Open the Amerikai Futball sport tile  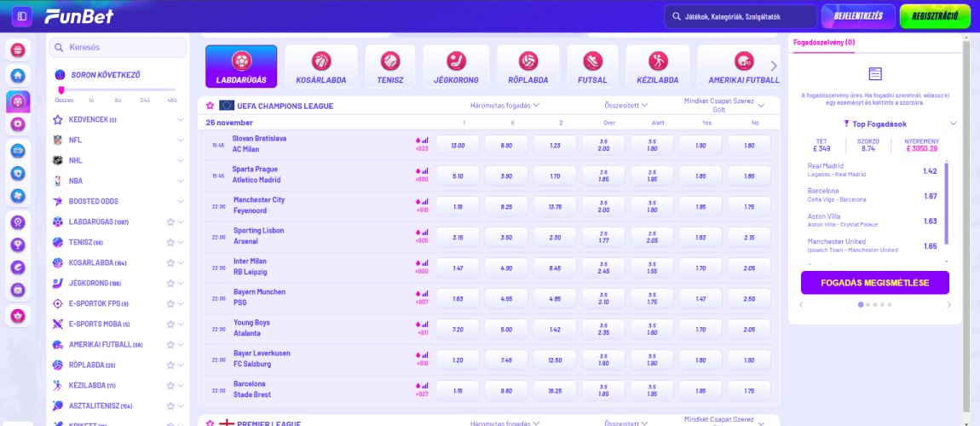click(x=739, y=66)
